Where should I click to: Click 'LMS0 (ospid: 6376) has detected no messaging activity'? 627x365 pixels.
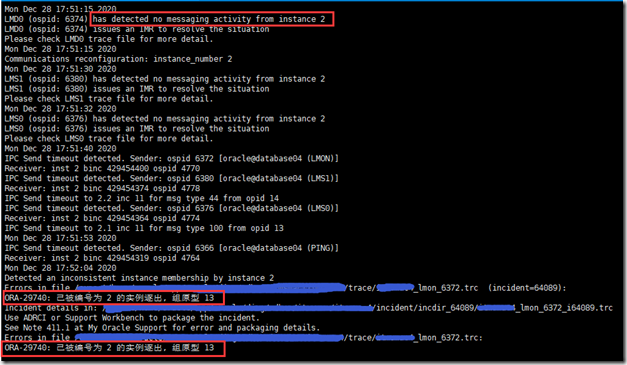165,119
